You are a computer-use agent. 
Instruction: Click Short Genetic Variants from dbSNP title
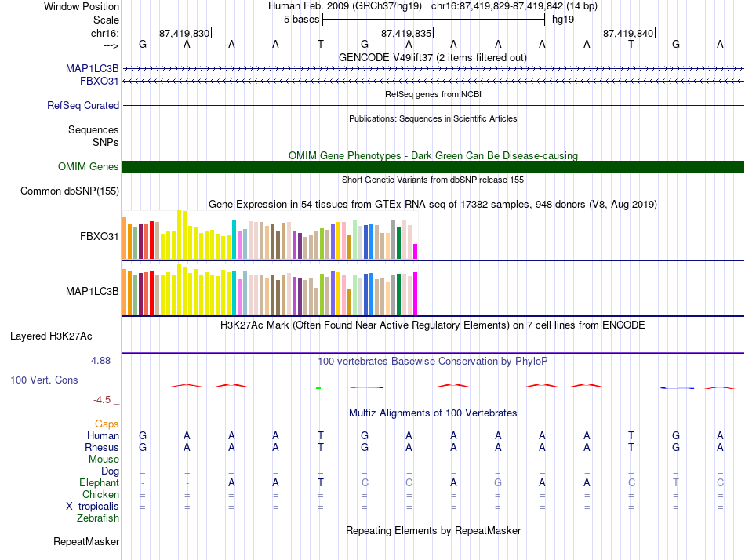click(433, 180)
